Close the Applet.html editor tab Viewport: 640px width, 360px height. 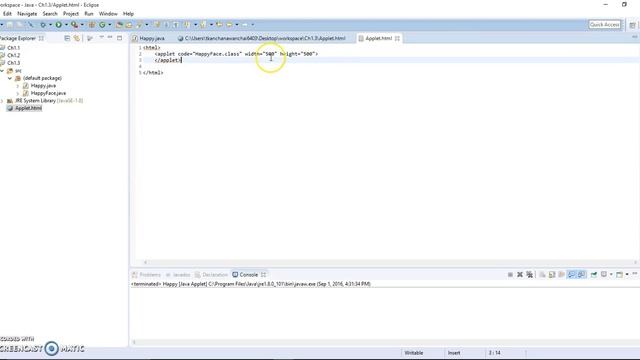(397, 38)
